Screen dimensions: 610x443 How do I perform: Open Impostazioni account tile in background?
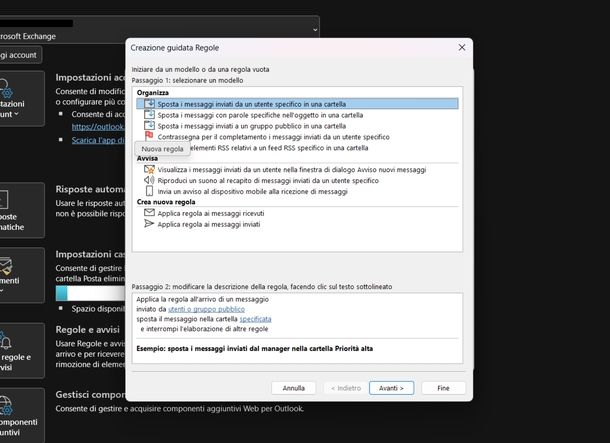pyautogui.click(x=22, y=98)
